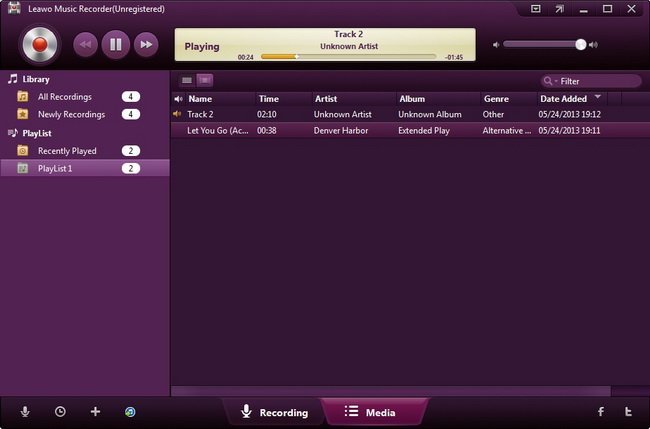
Task: Switch to list view mode
Action: tap(187, 80)
